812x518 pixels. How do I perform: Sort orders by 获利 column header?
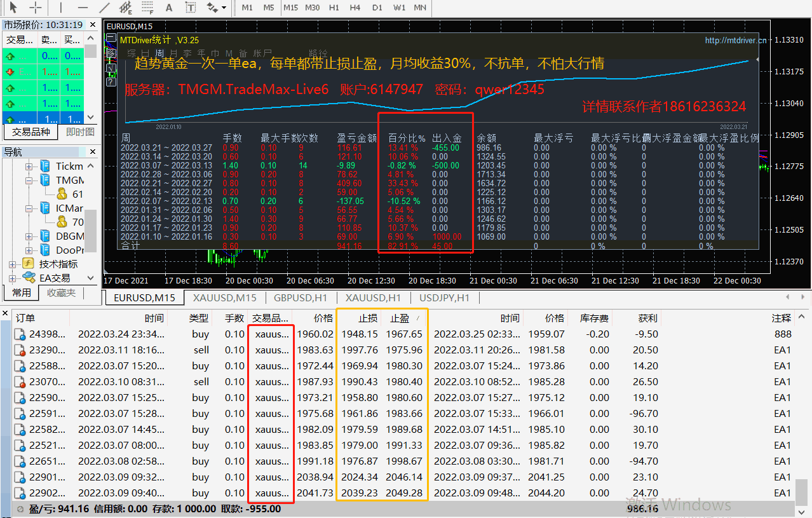point(647,318)
